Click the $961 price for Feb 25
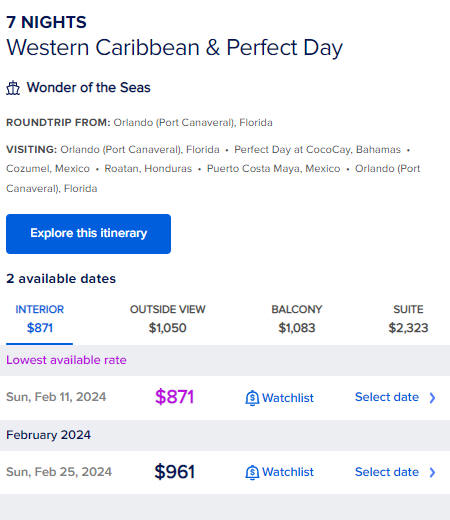This screenshot has height=520, width=450. tap(174, 472)
